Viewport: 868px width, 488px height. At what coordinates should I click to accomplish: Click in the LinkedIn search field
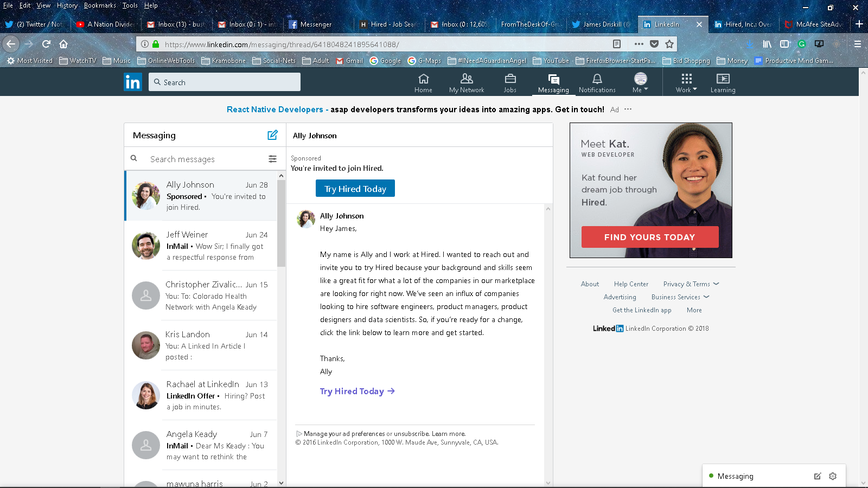pos(225,82)
